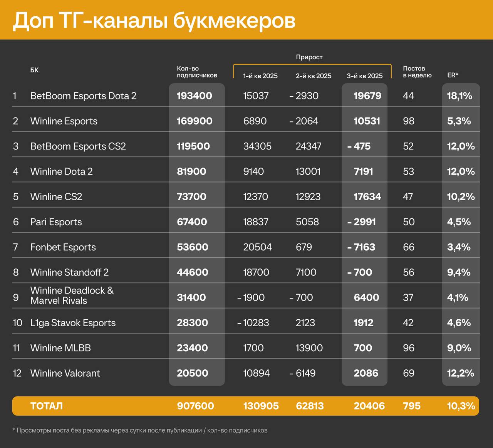Screen dimensions: 493x448
Task: Click the Winline Dota 2 entry
Action: (61, 171)
